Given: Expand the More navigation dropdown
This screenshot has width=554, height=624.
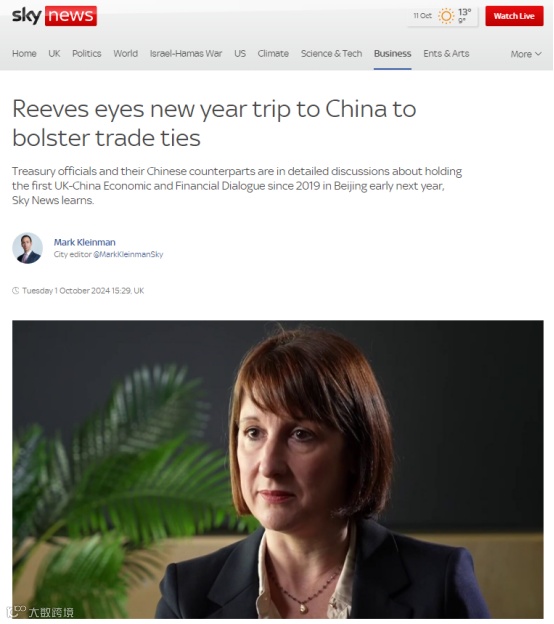Looking at the screenshot, I should point(526,54).
